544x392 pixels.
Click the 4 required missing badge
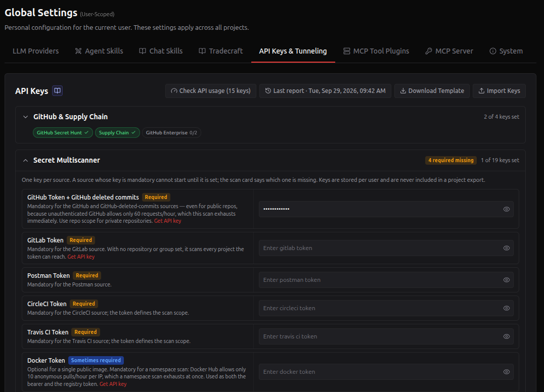450,160
